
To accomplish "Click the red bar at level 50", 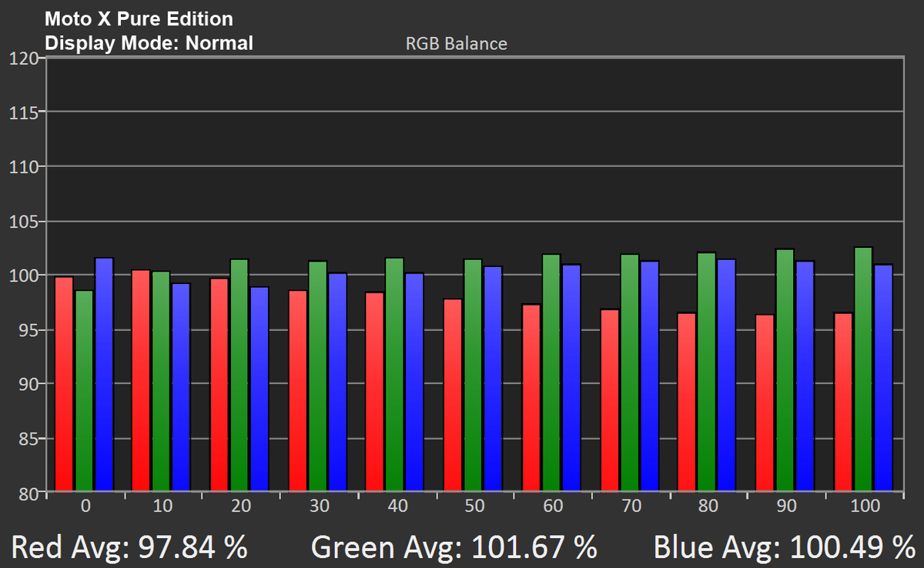I will coord(453,395).
